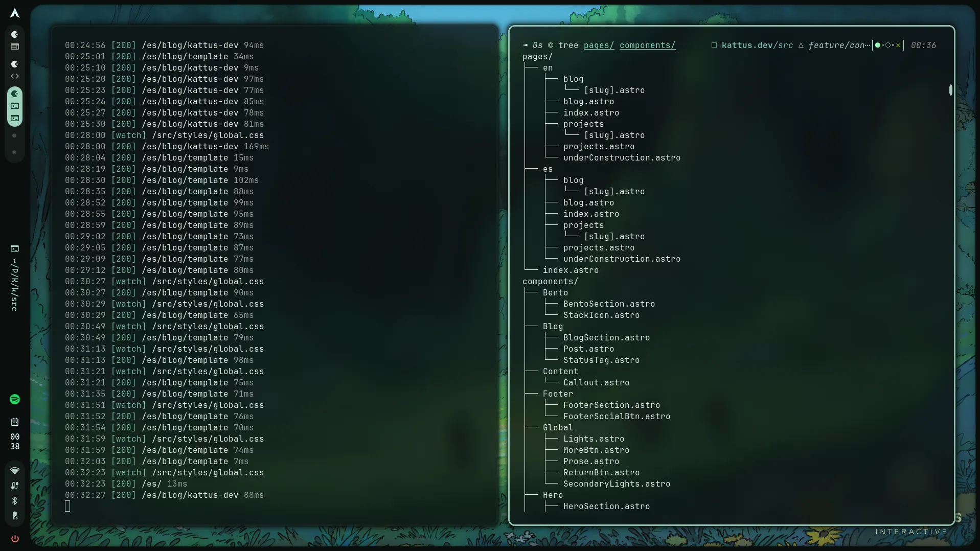Click the underlined pages/ argument
Viewport: 980px width, 551px height.
(599, 45)
